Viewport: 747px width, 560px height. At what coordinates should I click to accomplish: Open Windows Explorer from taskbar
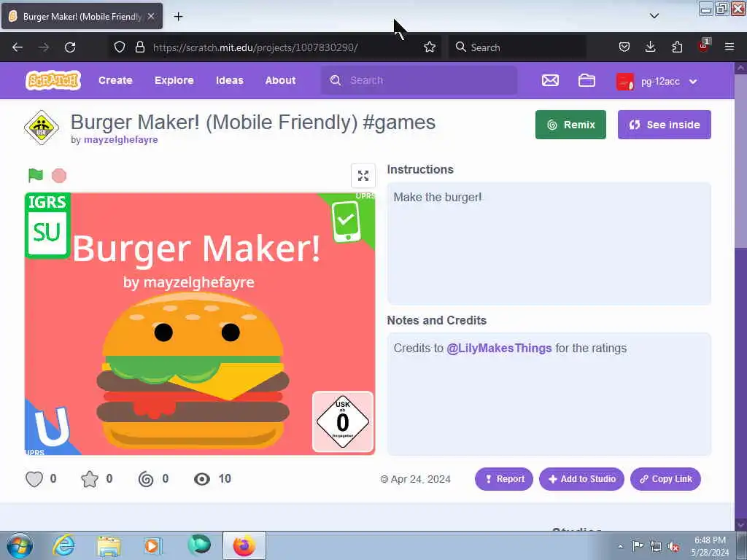(109, 545)
